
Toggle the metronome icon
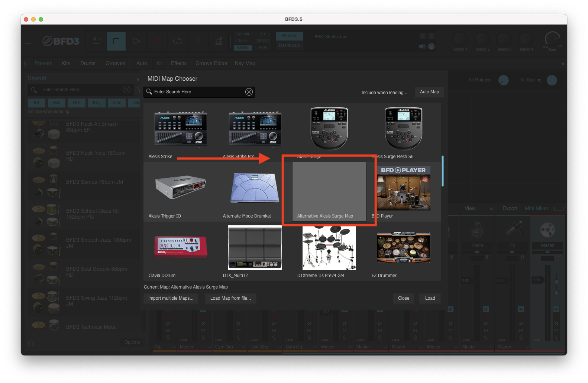[219, 41]
